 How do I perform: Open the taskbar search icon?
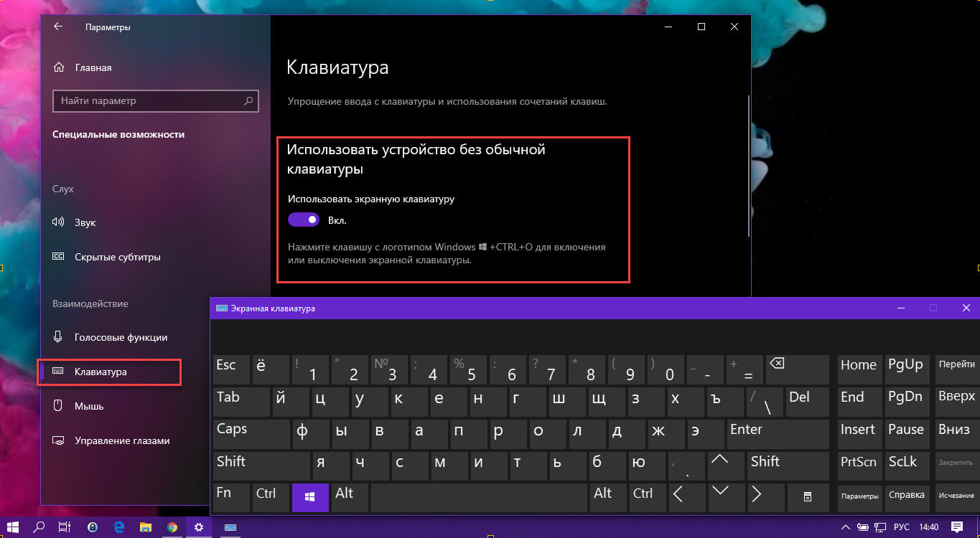pos(39,527)
